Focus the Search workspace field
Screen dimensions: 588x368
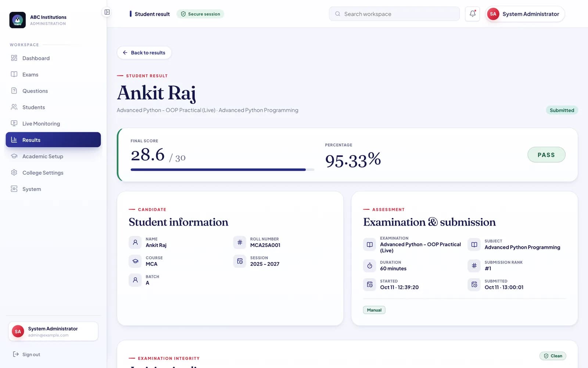(394, 14)
